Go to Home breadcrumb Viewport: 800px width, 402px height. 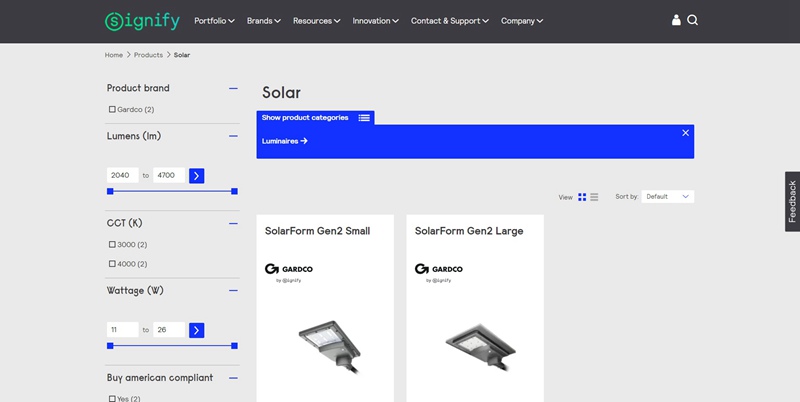tap(114, 55)
